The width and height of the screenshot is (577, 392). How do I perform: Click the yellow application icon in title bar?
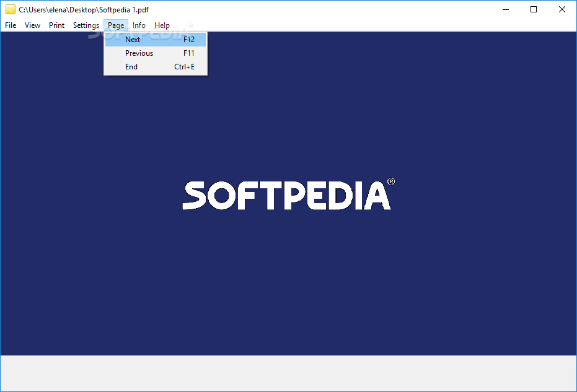coord(11,9)
